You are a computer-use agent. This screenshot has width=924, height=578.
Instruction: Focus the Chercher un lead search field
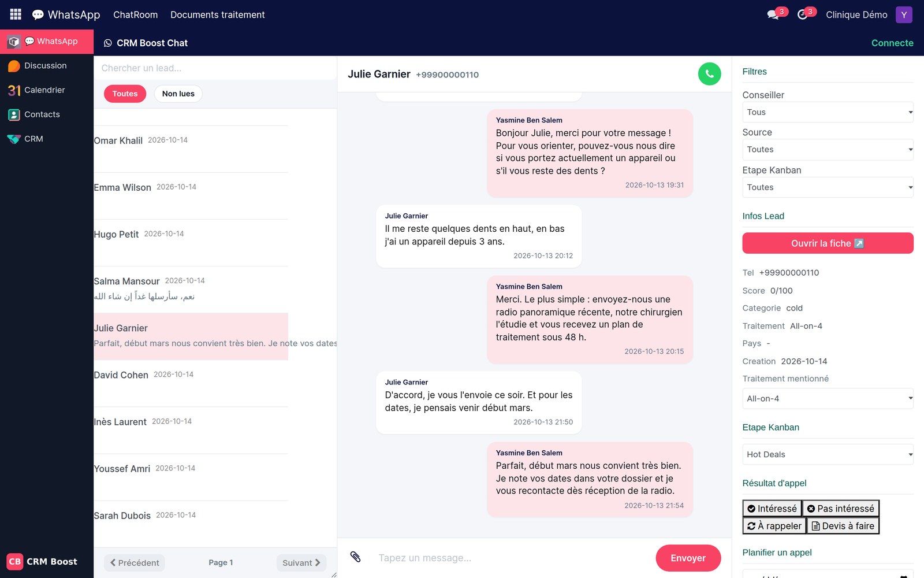(x=215, y=68)
